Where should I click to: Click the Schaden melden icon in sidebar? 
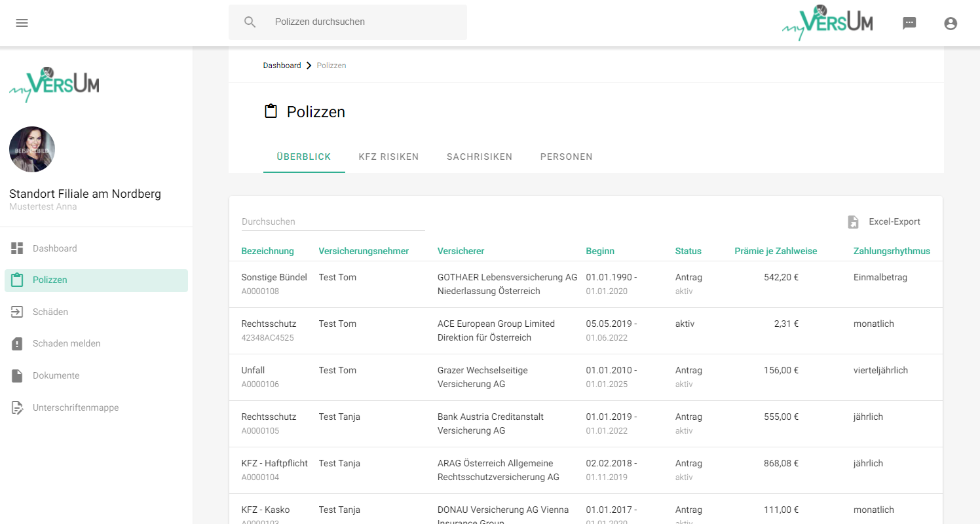(18, 343)
